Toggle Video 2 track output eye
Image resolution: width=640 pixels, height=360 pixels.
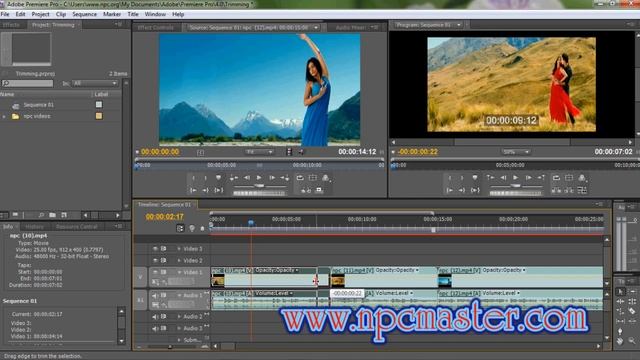tap(155, 260)
